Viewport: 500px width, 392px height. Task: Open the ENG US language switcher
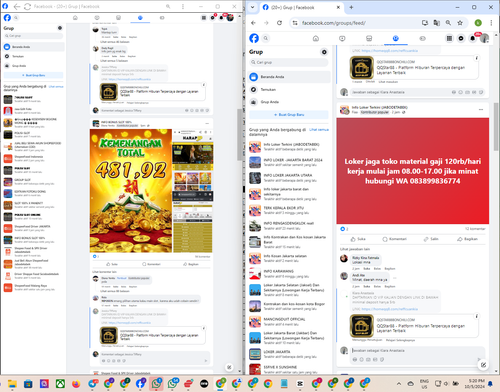point(424,384)
